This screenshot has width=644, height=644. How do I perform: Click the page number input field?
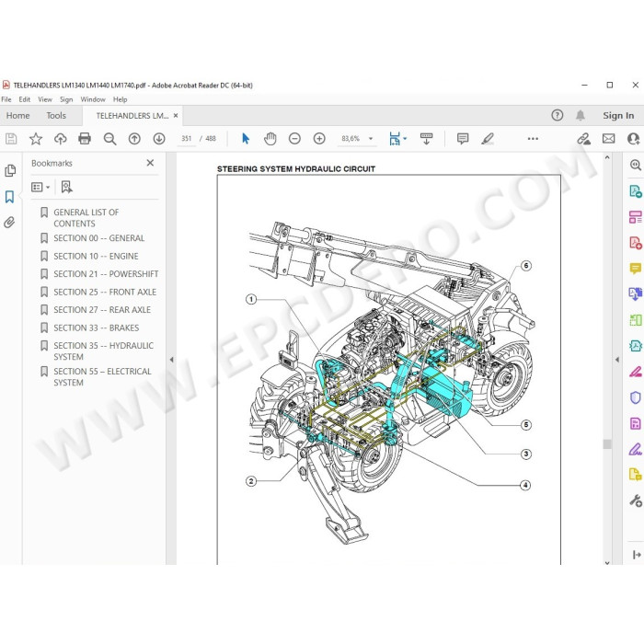click(x=187, y=139)
